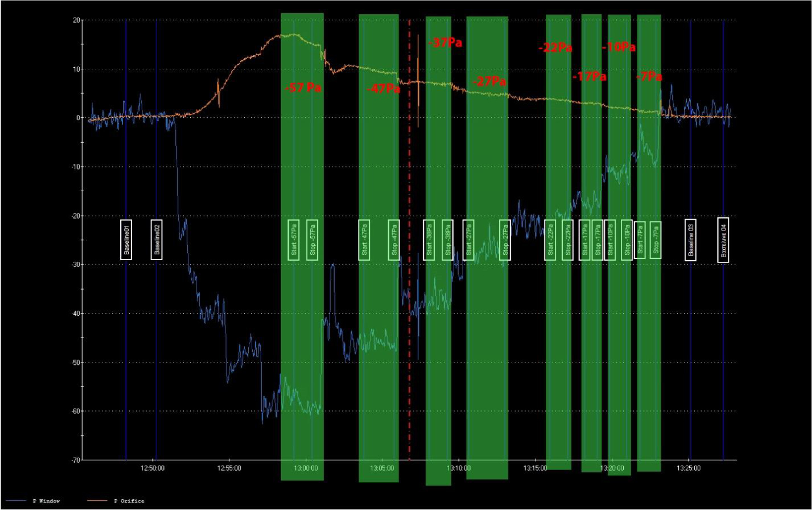The height and width of the screenshot is (510, 812).
Task: Click the P Window legend entry
Action: click(46, 501)
